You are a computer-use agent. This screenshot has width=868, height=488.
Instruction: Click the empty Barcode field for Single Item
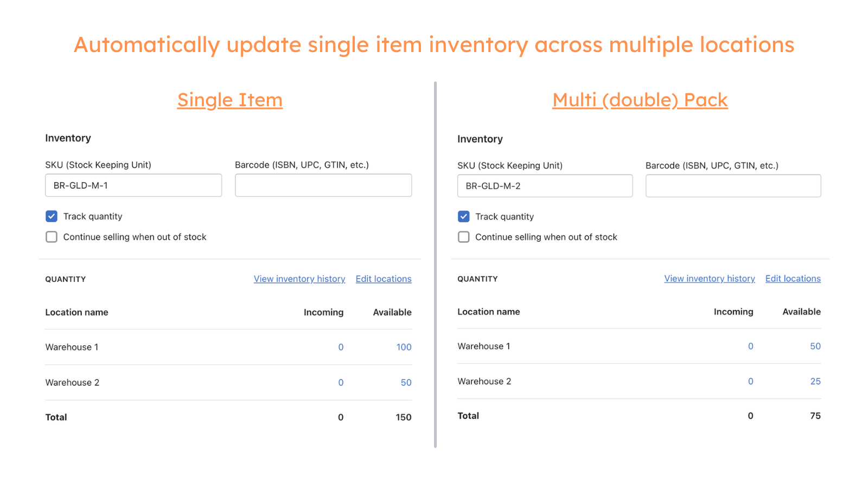[x=323, y=185]
